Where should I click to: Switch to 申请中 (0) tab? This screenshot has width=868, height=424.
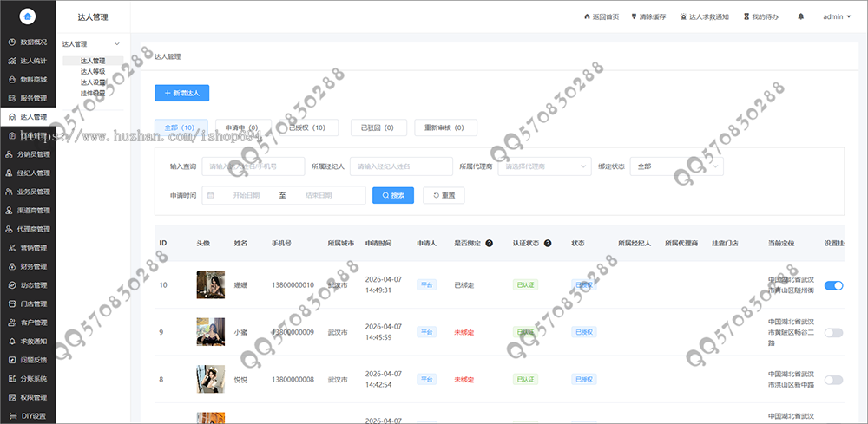pos(244,127)
